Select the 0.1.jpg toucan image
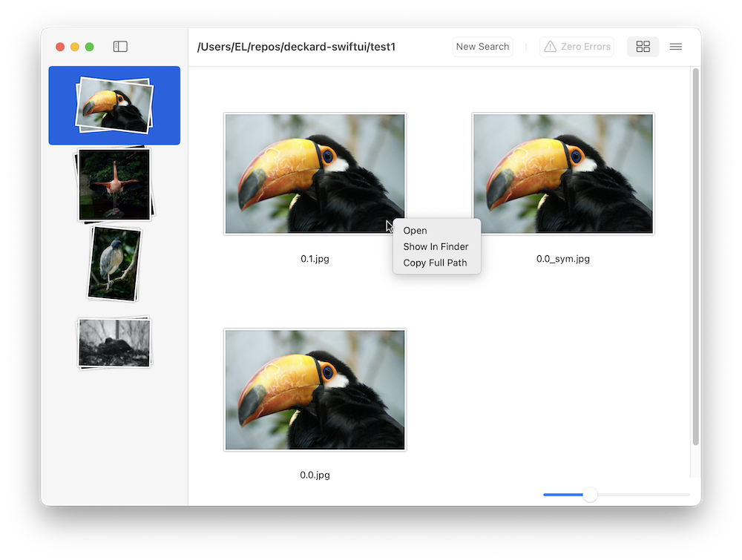Viewport: 742px width, 560px height. pos(315,174)
